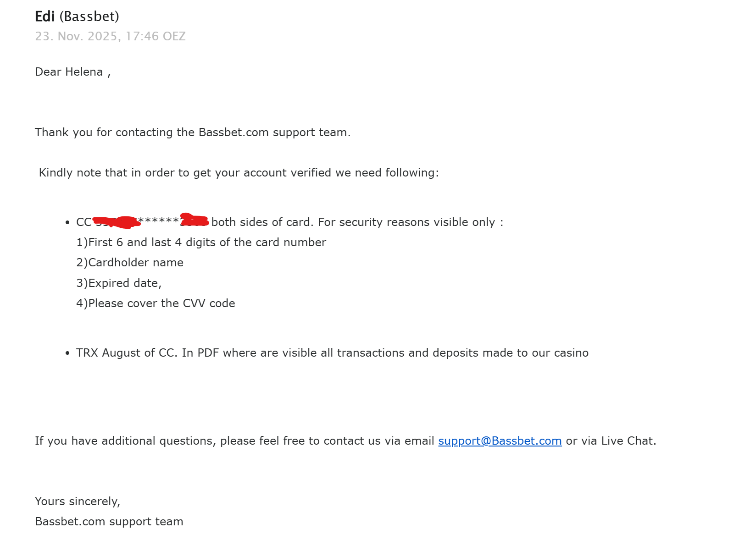756x540 pixels.
Task: Click the (Bassbet) label beside sender name
Action: (89, 17)
